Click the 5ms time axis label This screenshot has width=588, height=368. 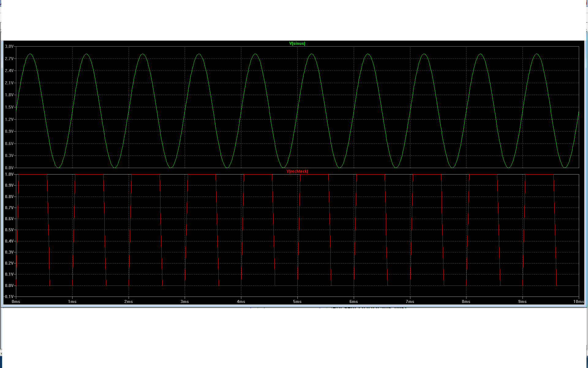[x=297, y=302]
